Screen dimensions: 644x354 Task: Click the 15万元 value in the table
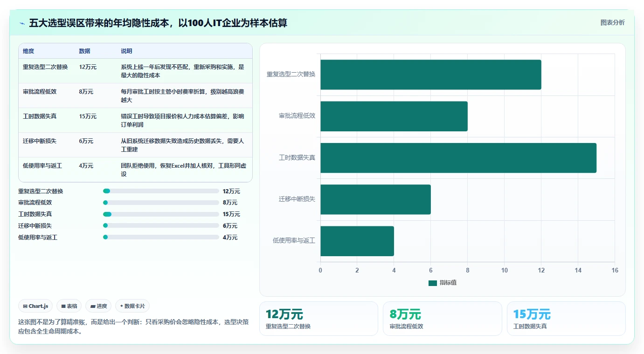pos(88,116)
